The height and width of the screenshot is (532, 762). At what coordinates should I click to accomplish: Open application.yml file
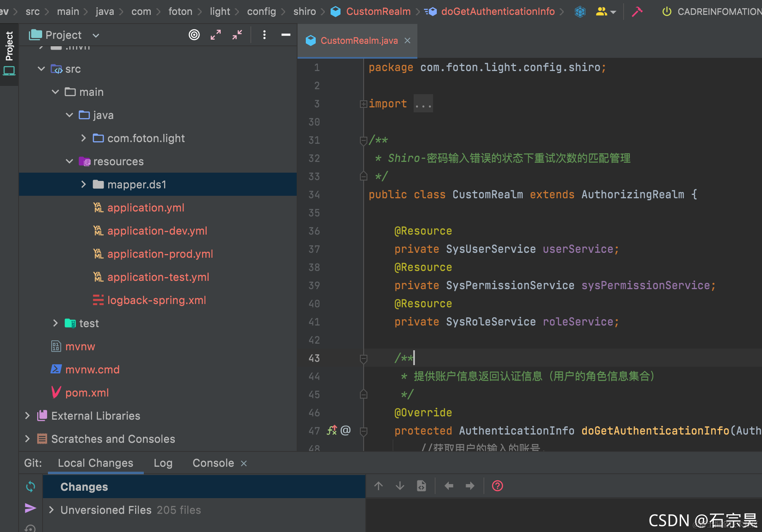point(145,208)
